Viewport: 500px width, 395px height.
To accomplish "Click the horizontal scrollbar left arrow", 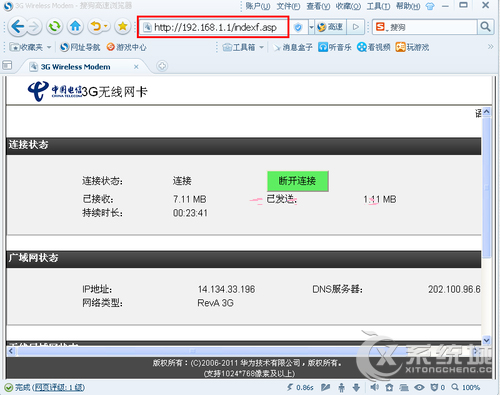I will pos(11,351).
